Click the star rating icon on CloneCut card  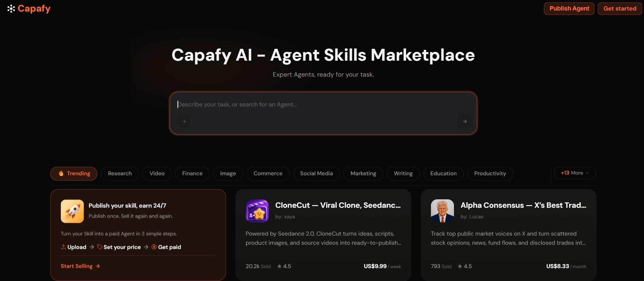tap(280, 266)
